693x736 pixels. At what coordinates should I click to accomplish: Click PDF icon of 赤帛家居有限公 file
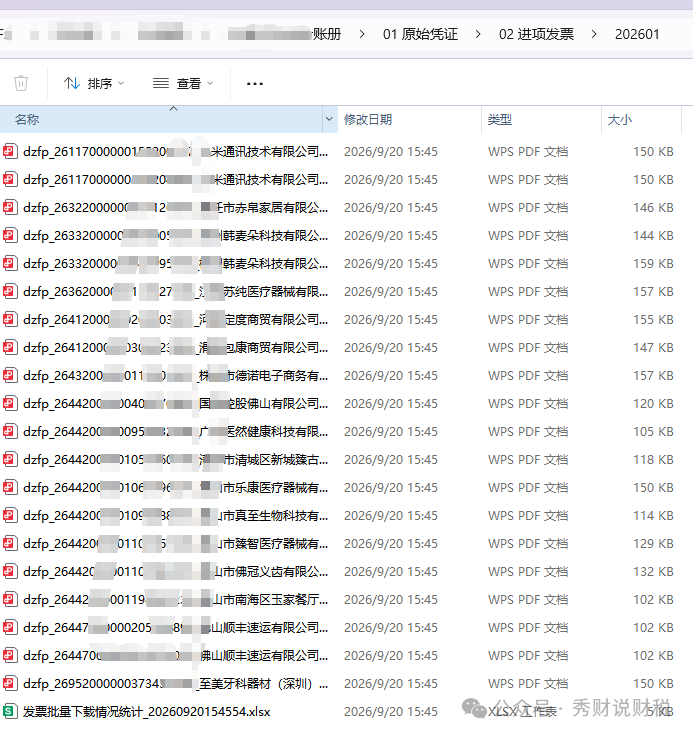10,207
